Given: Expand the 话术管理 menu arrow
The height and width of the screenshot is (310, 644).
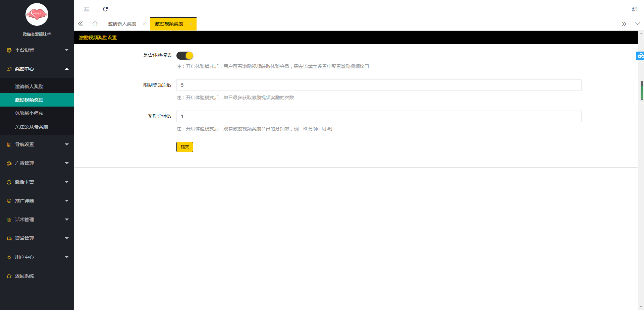Looking at the screenshot, I should pyautogui.click(x=67, y=220).
